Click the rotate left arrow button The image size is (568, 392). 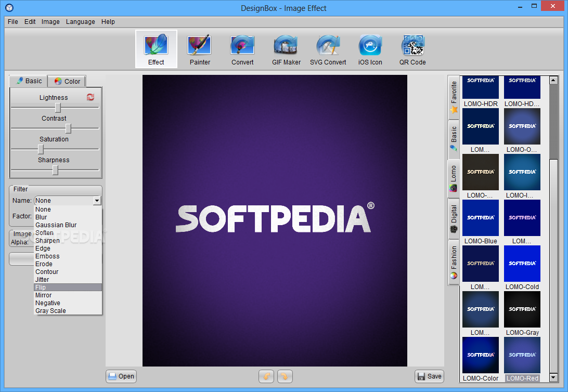pyautogui.click(x=266, y=376)
